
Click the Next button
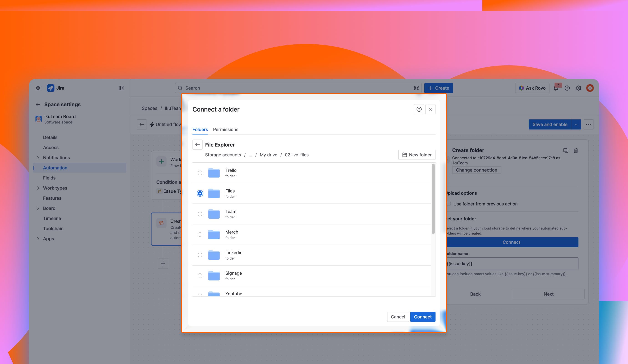(x=548, y=294)
